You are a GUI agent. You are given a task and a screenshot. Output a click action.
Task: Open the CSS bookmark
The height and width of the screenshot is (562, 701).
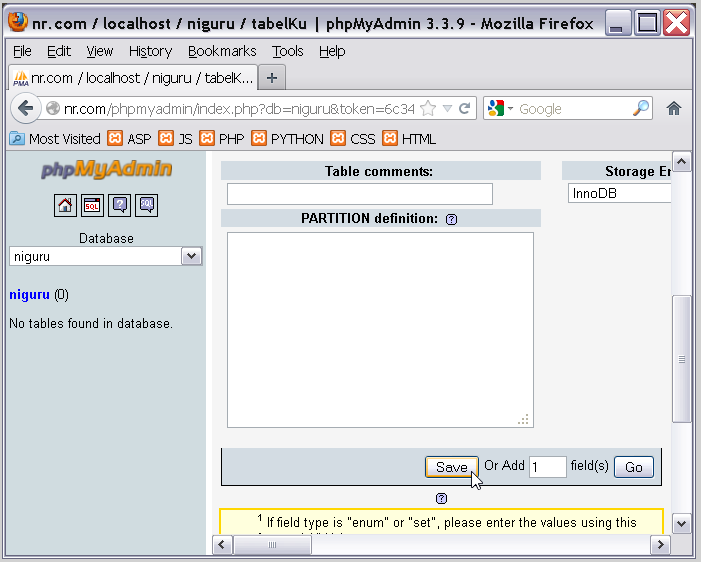[353, 139]
